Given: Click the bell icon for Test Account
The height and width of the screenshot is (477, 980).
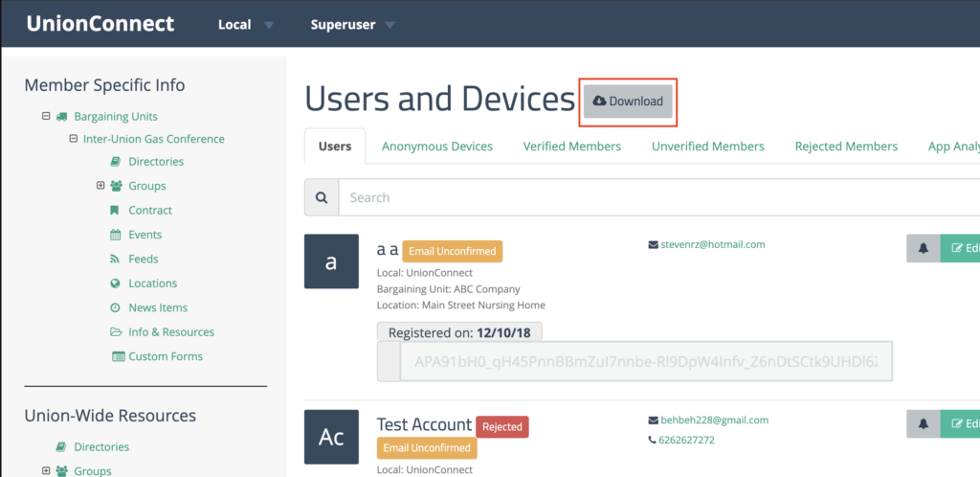Looking at the screenshot, I should (x=923, y=424).
